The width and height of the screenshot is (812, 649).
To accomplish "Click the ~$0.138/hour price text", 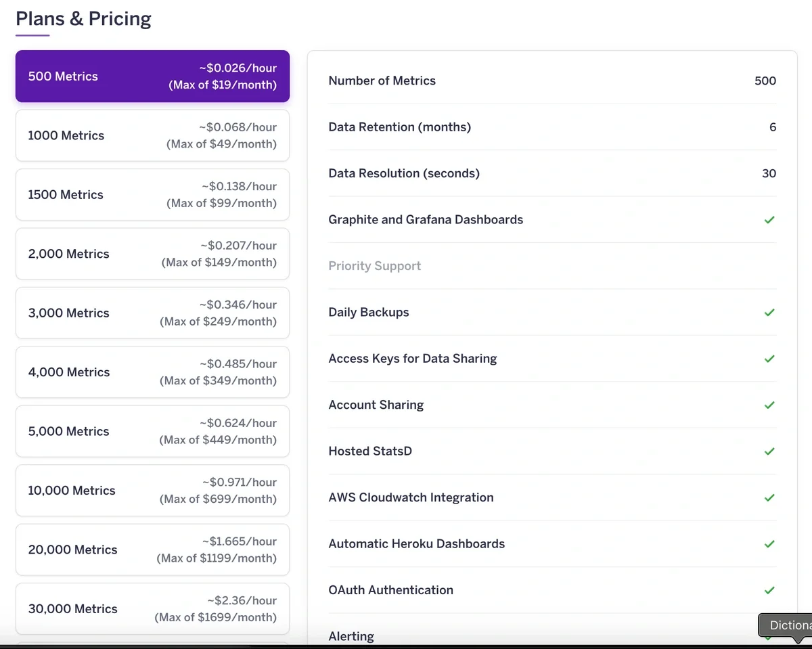I will coord(239,186).
